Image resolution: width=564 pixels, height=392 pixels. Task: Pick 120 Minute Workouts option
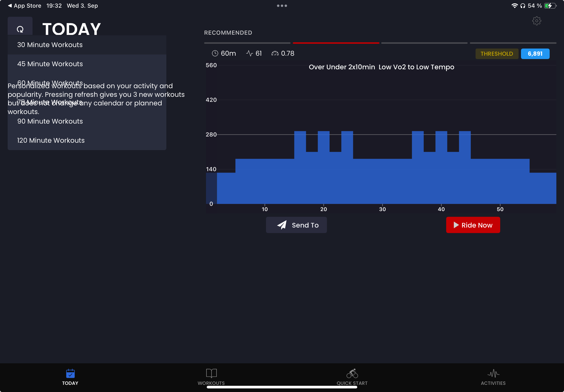coord(87,140)
